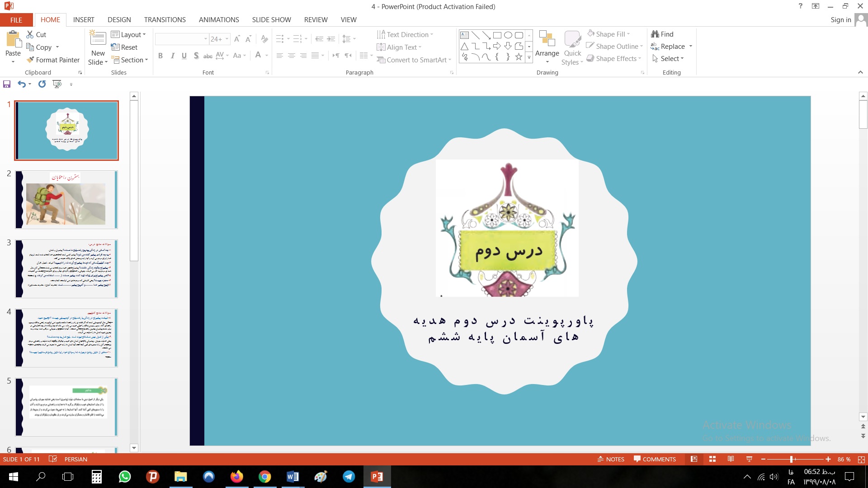Toggle the Comments pane
868x488 pixels.
[x=655, y=459]
